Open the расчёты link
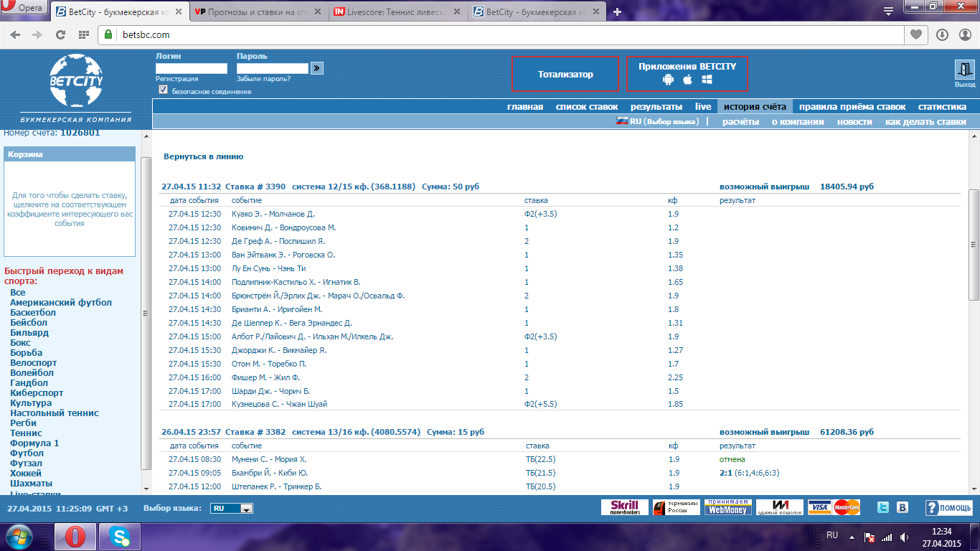The image size is (980, 551). pos(740,122)
